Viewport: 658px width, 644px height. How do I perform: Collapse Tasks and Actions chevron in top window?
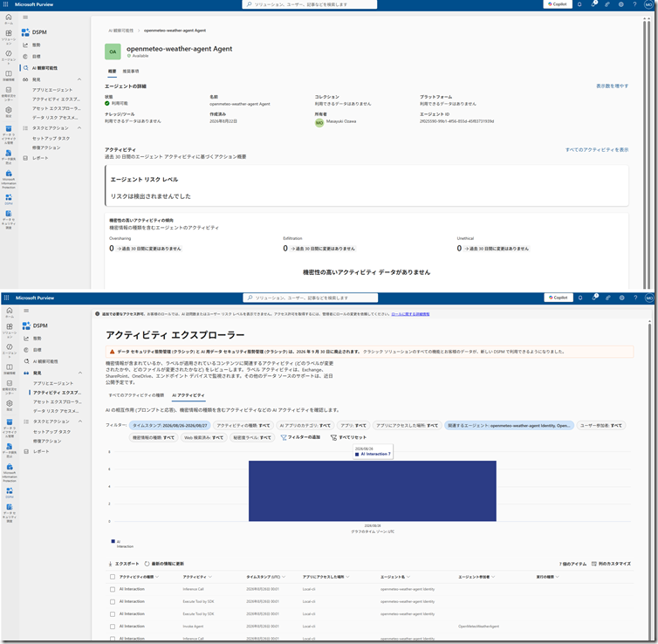(79, 127)
